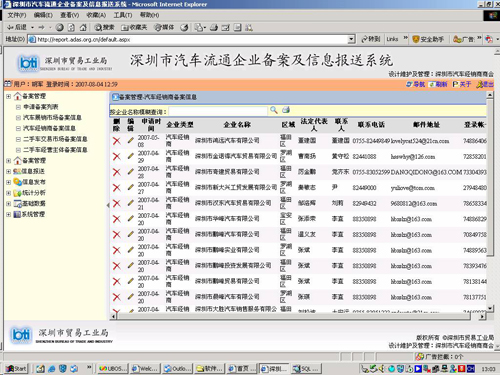The width and height of the screenshot is (500, 375).
Task: Click the IE Print toolbar icon
Action: coord(214,28)
